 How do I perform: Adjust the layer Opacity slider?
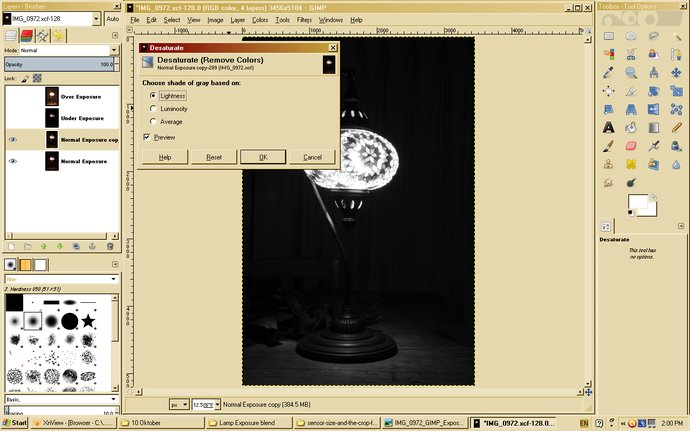tap(59, 64)
